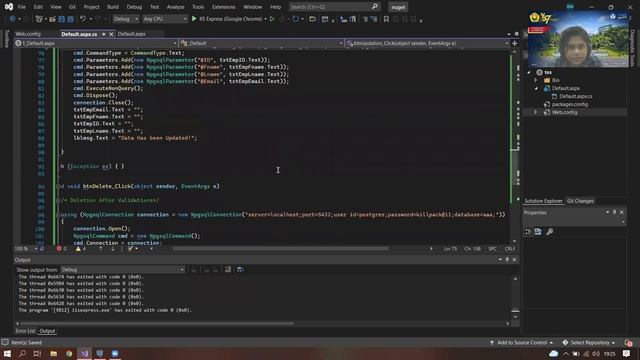The width and height of the screenshot is (640, 360).
Task: Click the Undo arrow icon
Action: point(83,19)
